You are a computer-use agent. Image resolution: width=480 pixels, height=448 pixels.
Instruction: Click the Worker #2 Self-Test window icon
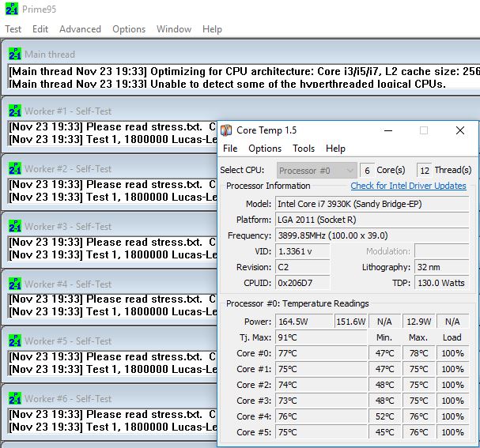(x=15, y=168)
